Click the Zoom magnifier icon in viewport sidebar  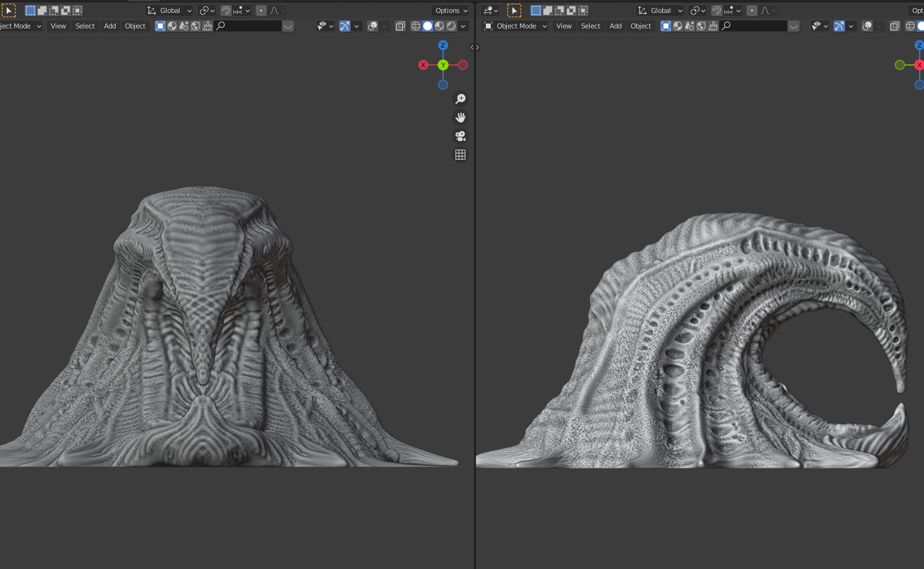460,98
